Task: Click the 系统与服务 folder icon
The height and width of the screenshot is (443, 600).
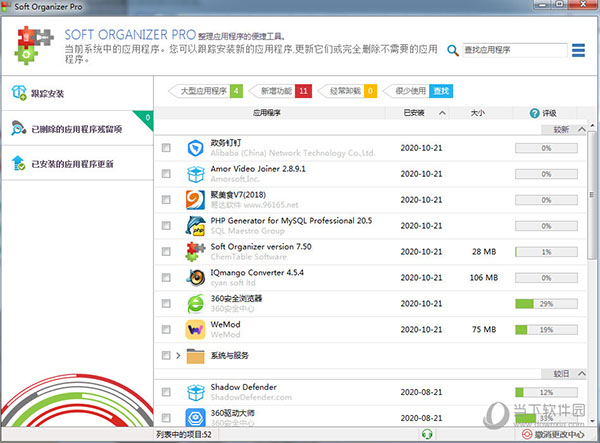Action: [x=196, y=356]
